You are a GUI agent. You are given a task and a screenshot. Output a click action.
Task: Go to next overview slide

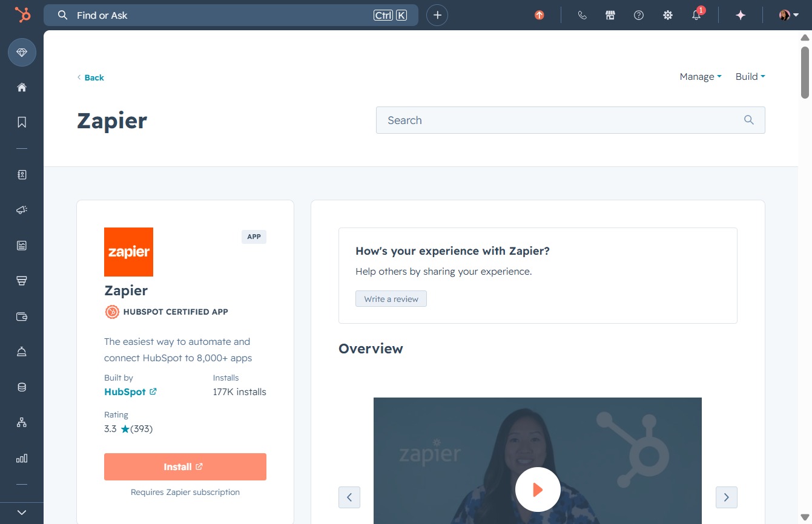point(727,497)
